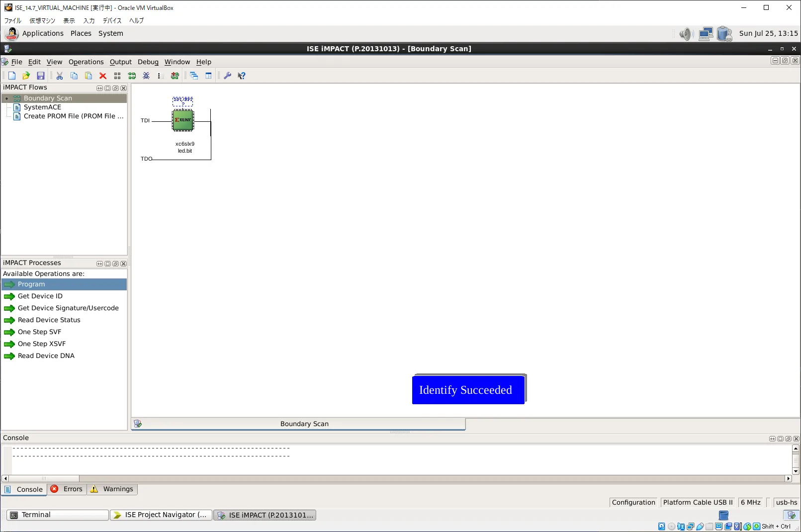Expand the Boundary Scan tree node
Screen dimensions: 801x532
[x=7, y=98]
